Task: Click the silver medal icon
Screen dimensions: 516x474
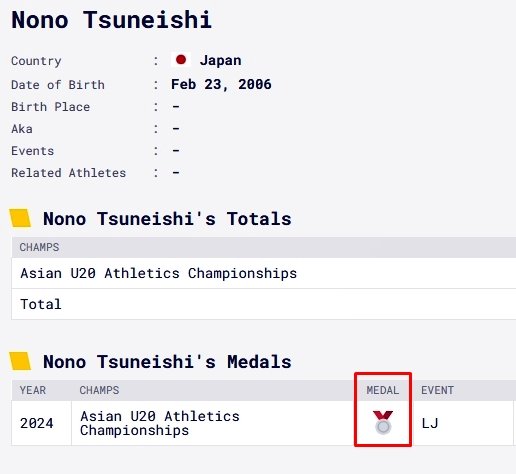Action: (x=383, y=422)
